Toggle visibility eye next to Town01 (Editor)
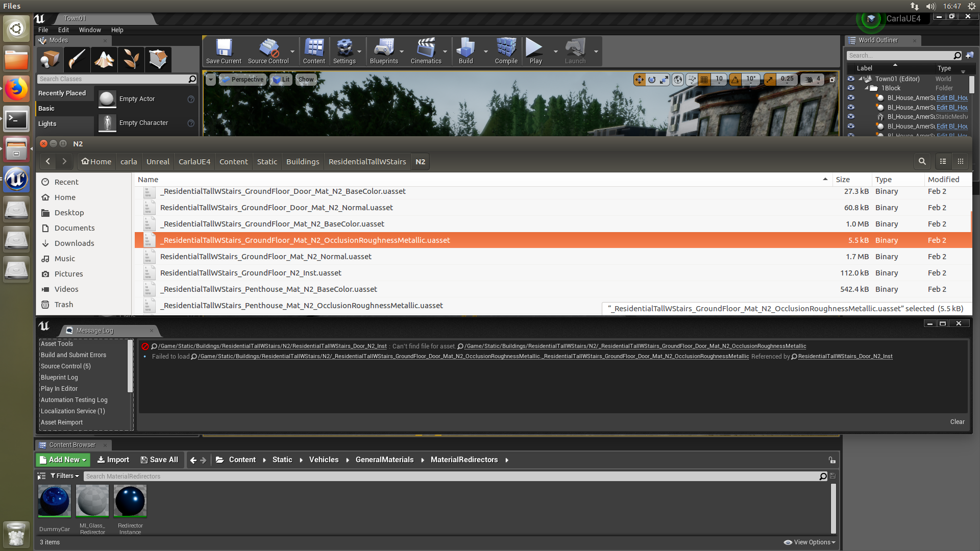 point(850,79)
